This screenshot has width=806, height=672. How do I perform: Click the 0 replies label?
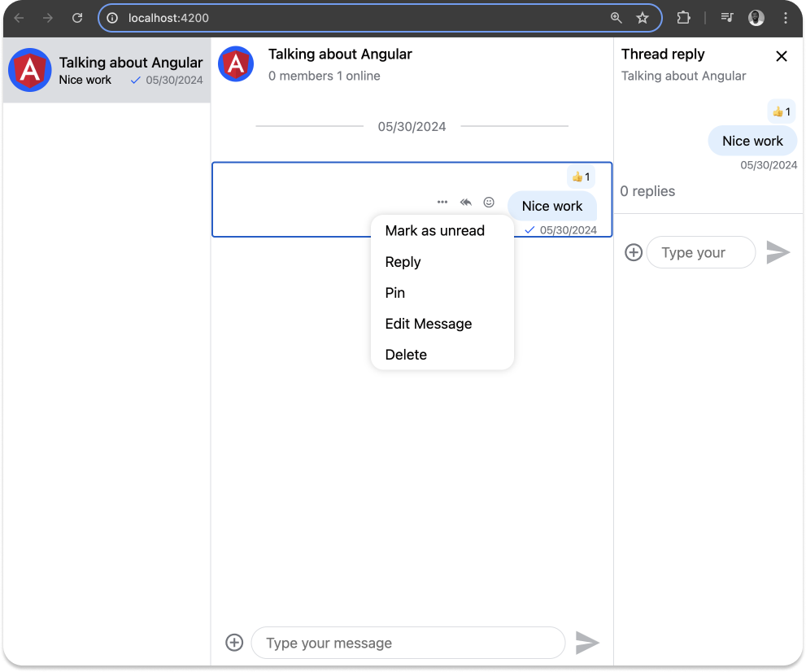[647, 191]
